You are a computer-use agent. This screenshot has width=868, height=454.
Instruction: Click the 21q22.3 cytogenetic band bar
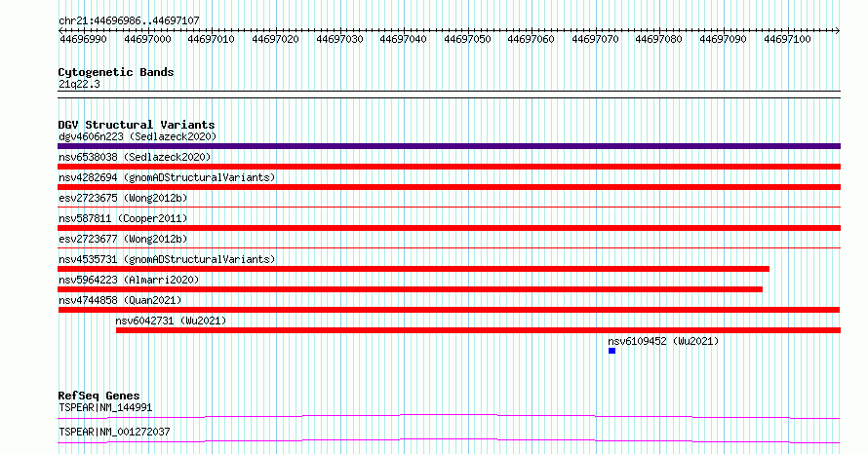click(x=449, y=95)
